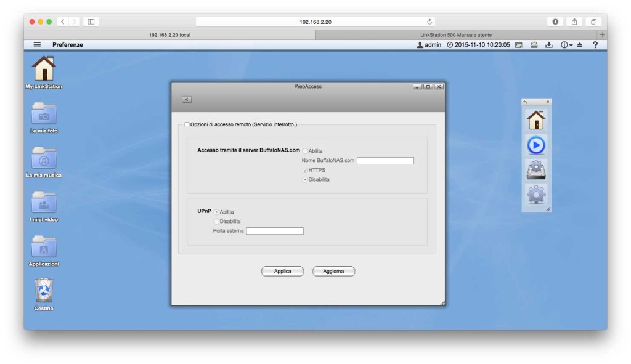Open a new browser tab
Screen dimensions: 631x364
click(x=602, y=35)
